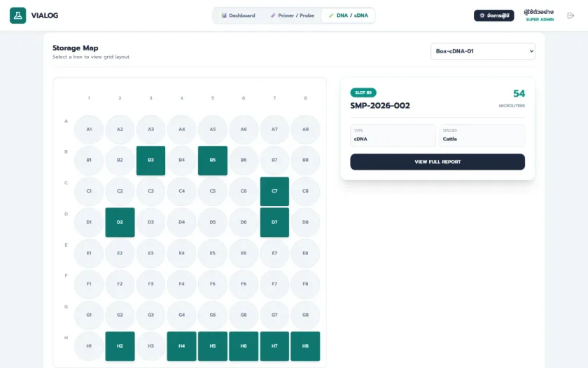Select occupied slot H8 in bottom row
The image size is (588, 368).
(x=305, y=346)
